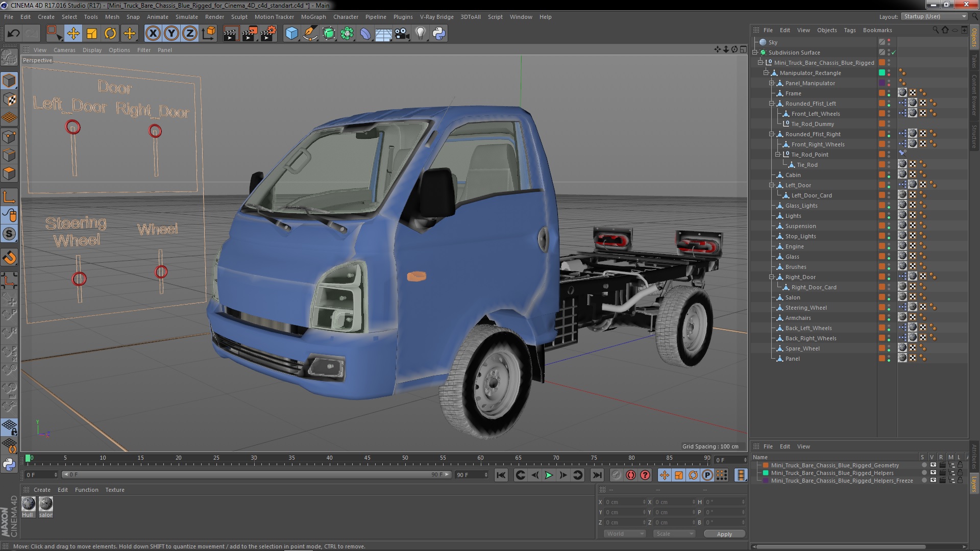
Task: Open the Array/MoGraph modeling objects icon
Action: point(347,34)
